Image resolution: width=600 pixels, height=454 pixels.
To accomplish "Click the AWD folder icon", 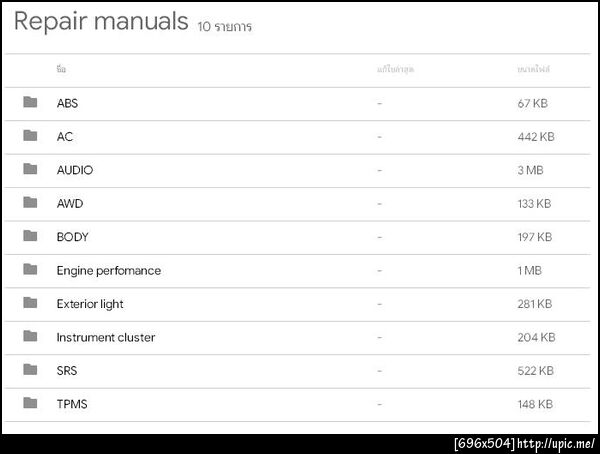I will pyautogui.click(x=30, y=203).
